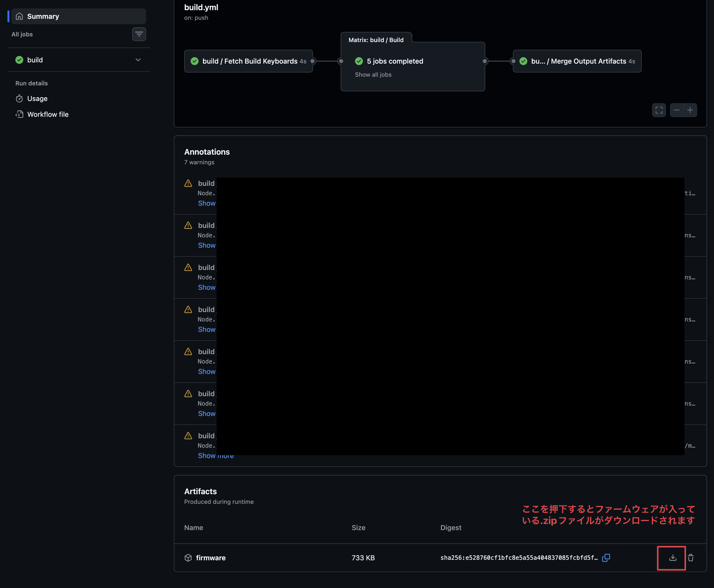Click the 733 KB size value
The height and width of the screenshot is (588, 714).
(x=363, y=558)
